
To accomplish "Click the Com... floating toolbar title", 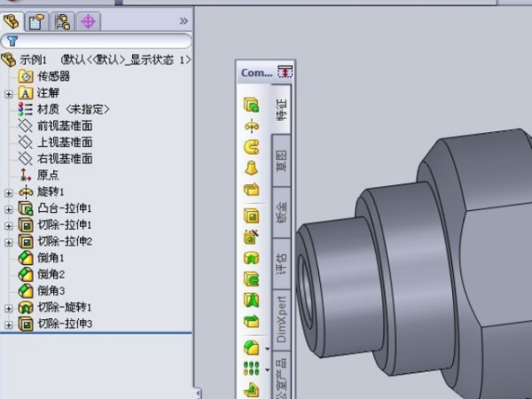I will click(256, 73).
